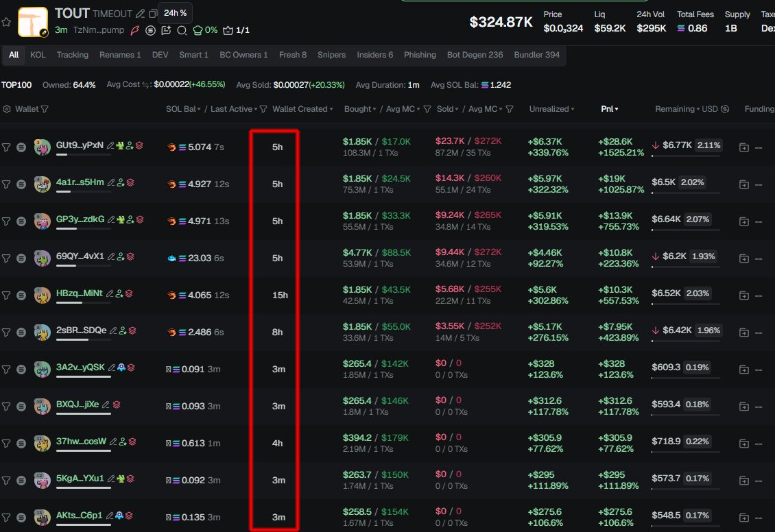Toggle Avg Cost swap arrows
Viewport: 775px width, 532px height.
pos(146,85)
